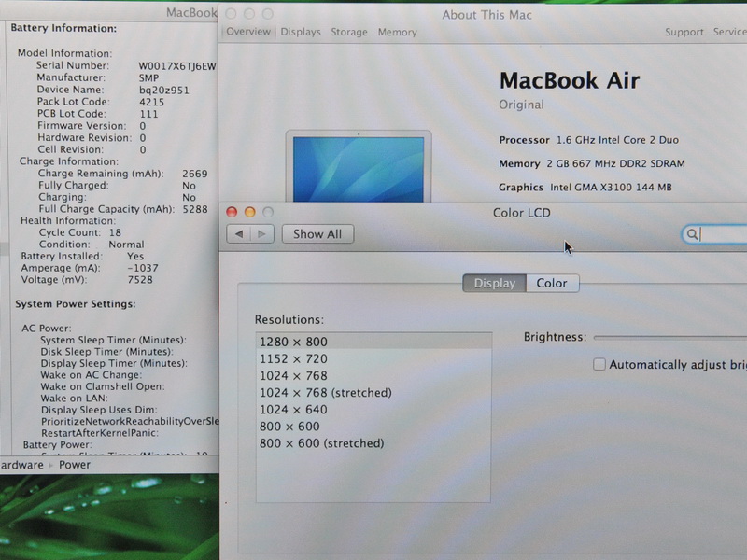Click the Display Sleep Uses Dim row

point(99,410)
